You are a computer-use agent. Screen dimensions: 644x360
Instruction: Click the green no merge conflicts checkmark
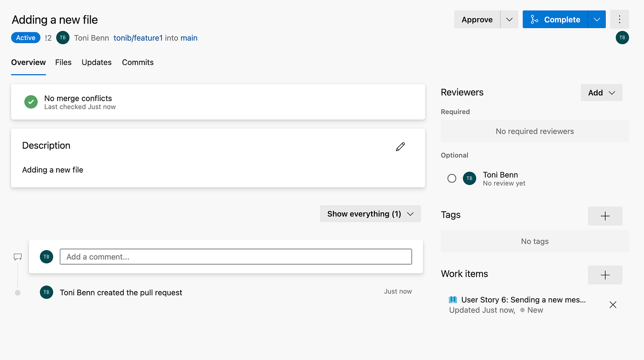[31, 102]
